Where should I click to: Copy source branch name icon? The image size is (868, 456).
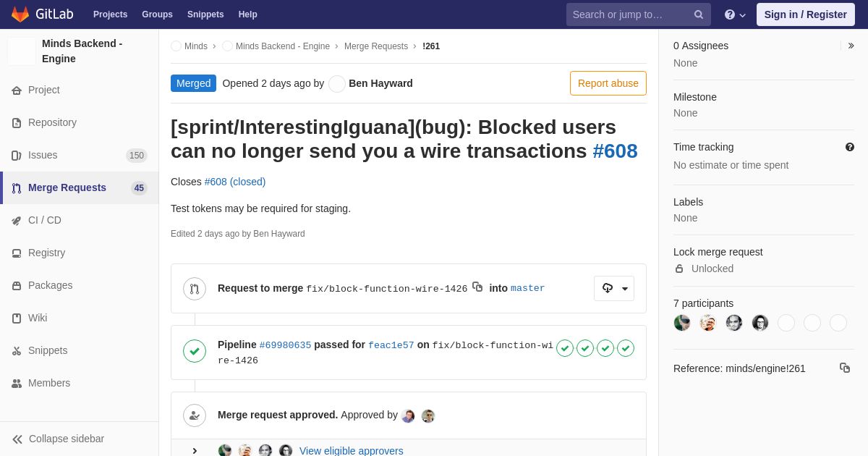(477, 287)
